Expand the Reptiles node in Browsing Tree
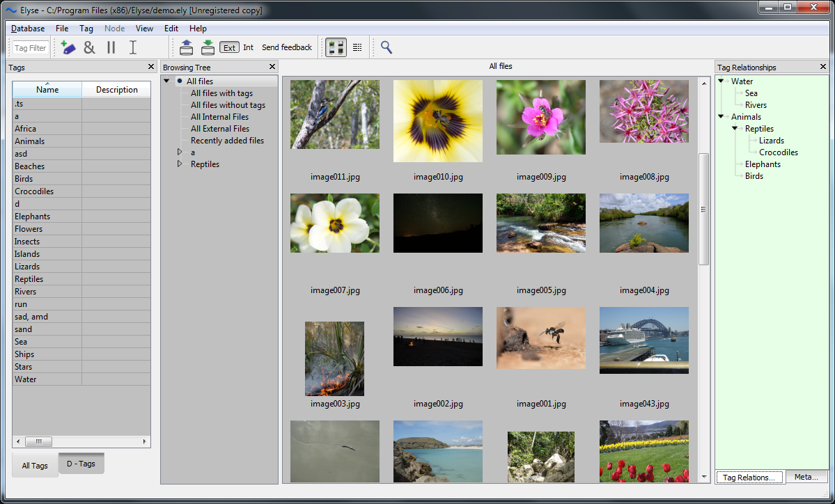This screenshot has height=504, width=835. pos(180,164)
